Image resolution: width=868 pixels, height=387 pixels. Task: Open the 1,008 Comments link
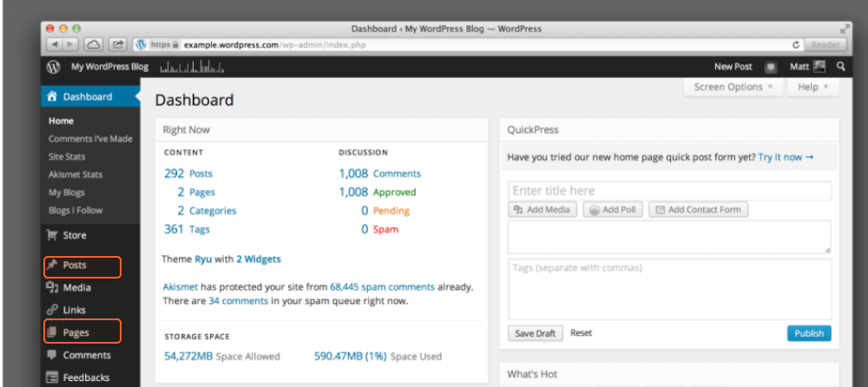[380, 174]
